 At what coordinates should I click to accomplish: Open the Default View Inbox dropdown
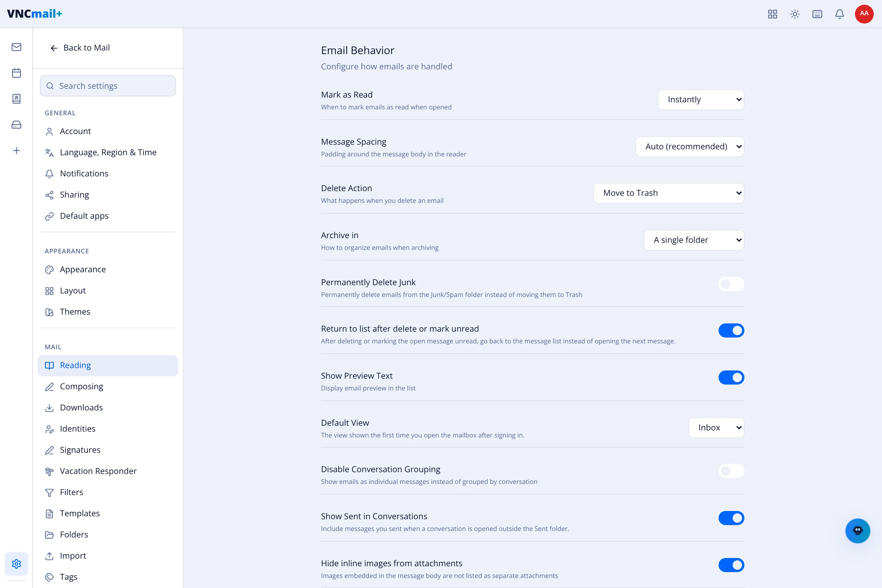click(716, 427)
